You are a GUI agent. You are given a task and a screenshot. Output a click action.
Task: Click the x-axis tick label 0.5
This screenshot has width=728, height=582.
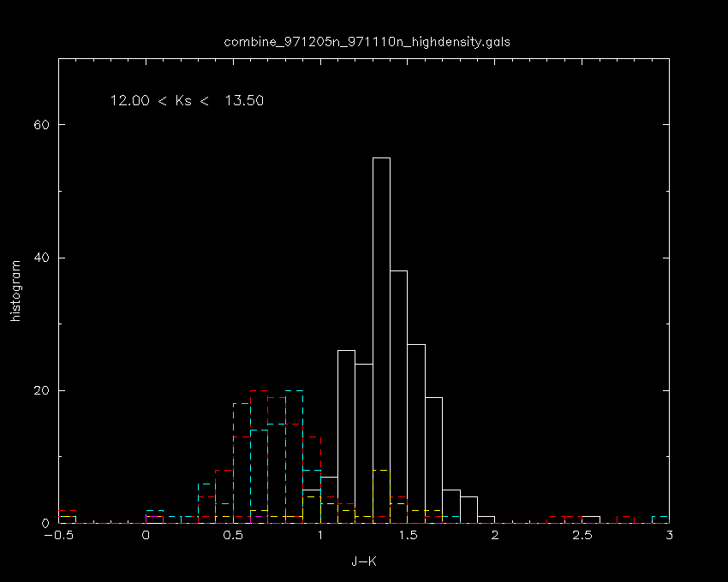point(233,535)
